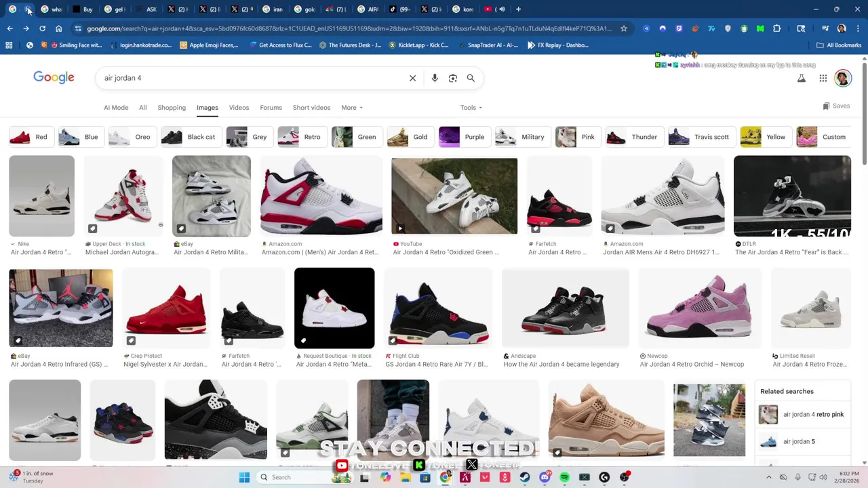
Task: Open the Tools dropdown
Action: (471, 108)
